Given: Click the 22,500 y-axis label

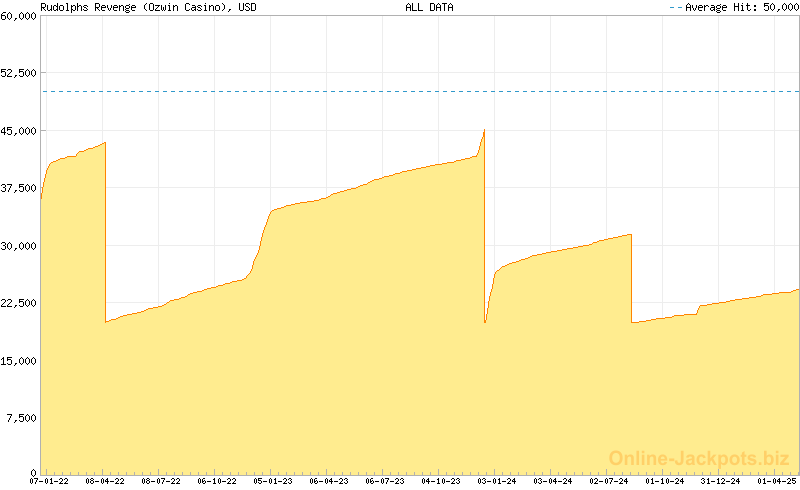Looking at the screenshot, I should pyautogui.click(x=18, y=303).
